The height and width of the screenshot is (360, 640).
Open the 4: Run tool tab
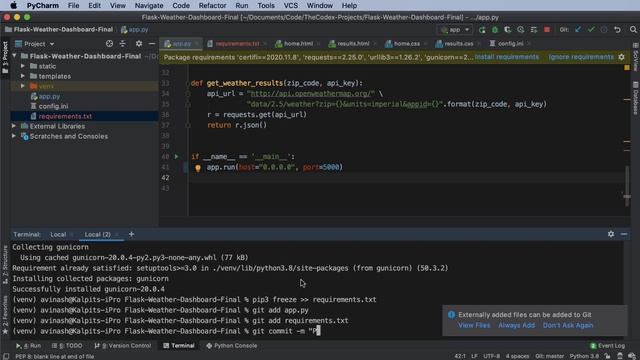(x=28, y=346)
